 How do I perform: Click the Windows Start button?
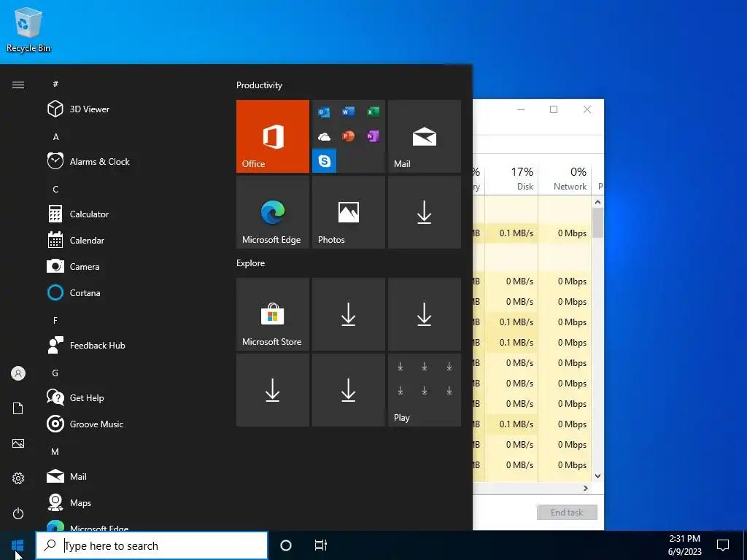18,545
